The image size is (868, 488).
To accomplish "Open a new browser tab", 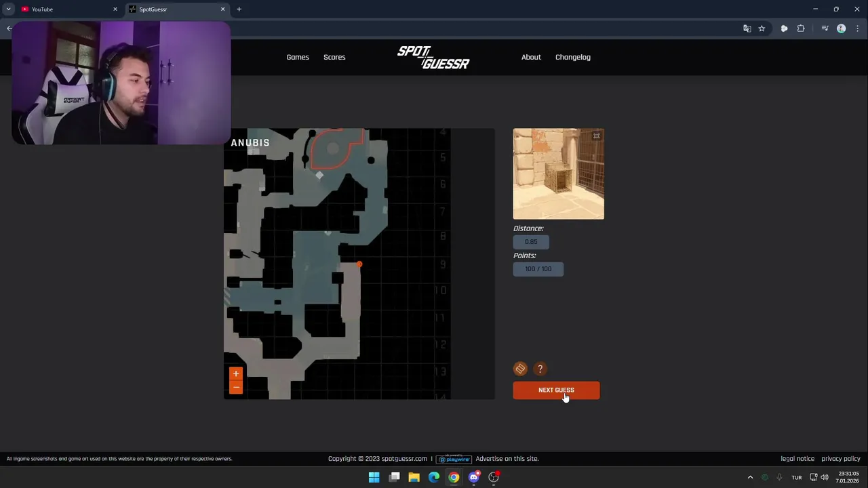I will (x=239, y=9).
